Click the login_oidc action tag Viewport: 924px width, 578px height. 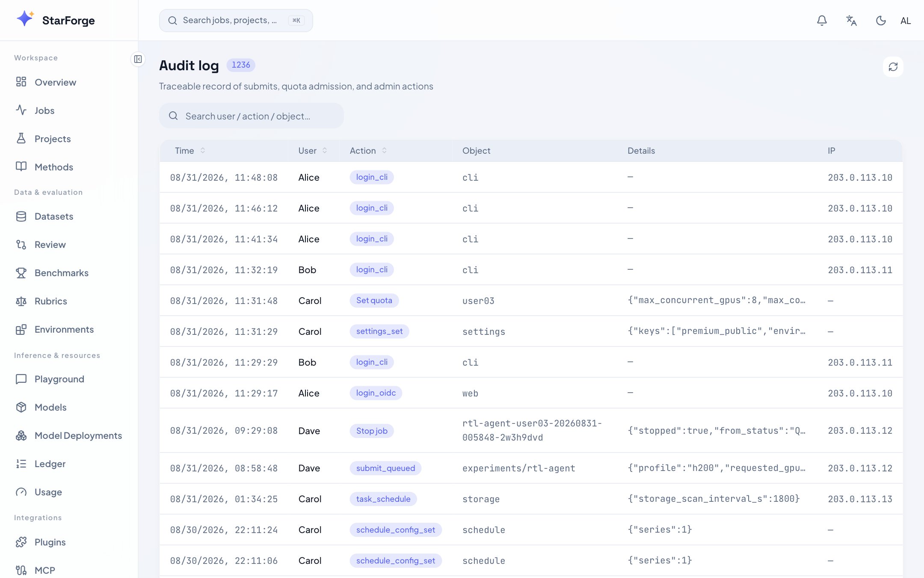pyautogui.click(x=376, y=393)
